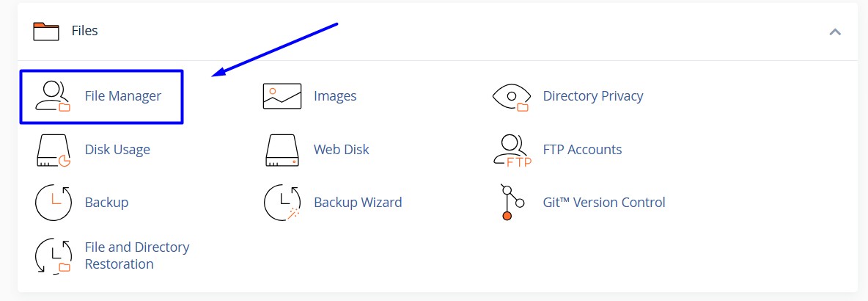Open the Backup clock icon
The height and width of the screenshot is (301, 868).
(54, 203)
